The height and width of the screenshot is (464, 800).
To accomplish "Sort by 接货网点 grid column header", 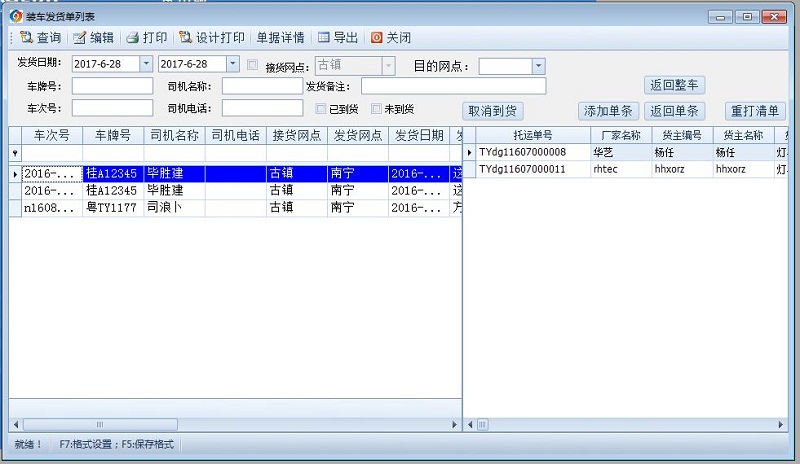I will [x=297, y=135].
